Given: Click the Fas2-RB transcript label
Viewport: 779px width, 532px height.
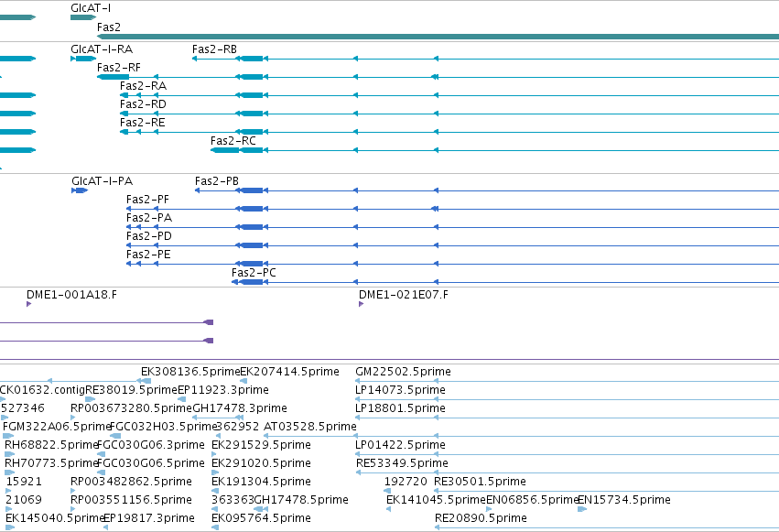Looking at the screenshot, I should 214,49.
